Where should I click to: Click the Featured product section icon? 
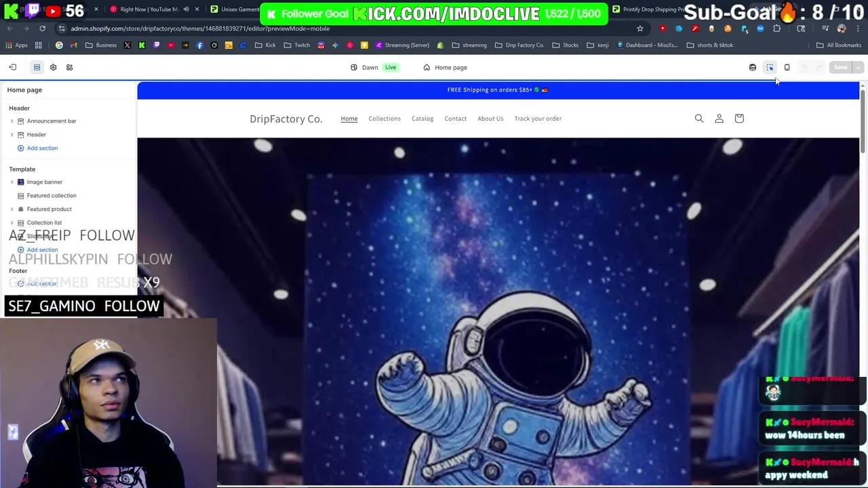point(20,209)
